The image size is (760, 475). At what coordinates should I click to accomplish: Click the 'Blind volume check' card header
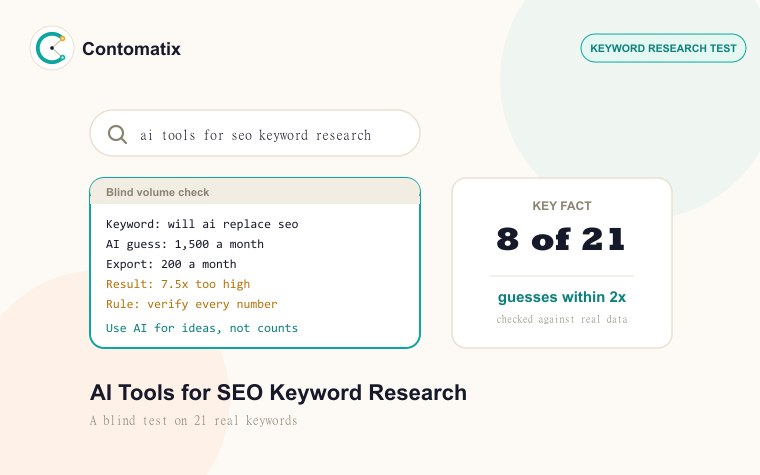tap(255, 192)
